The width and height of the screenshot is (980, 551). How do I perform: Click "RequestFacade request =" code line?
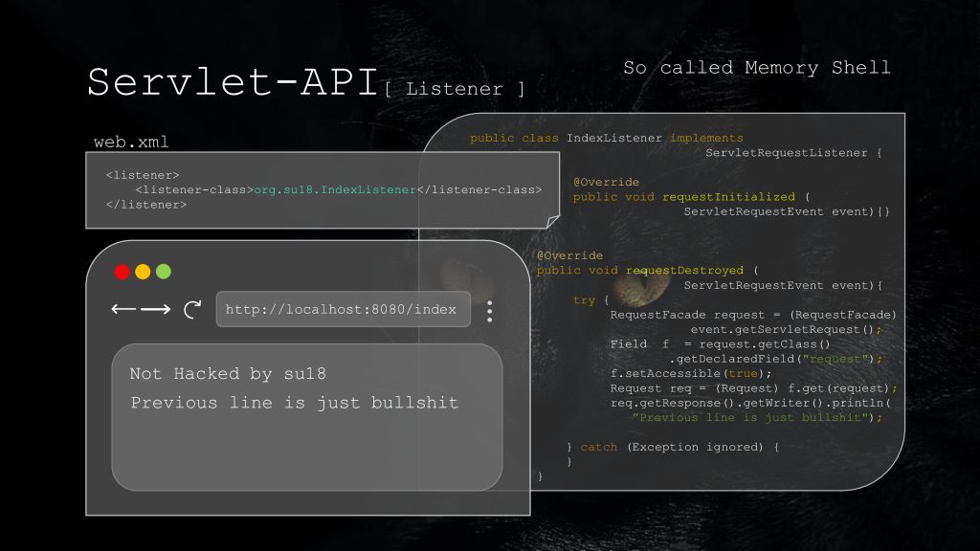click(x=753, y=315)
